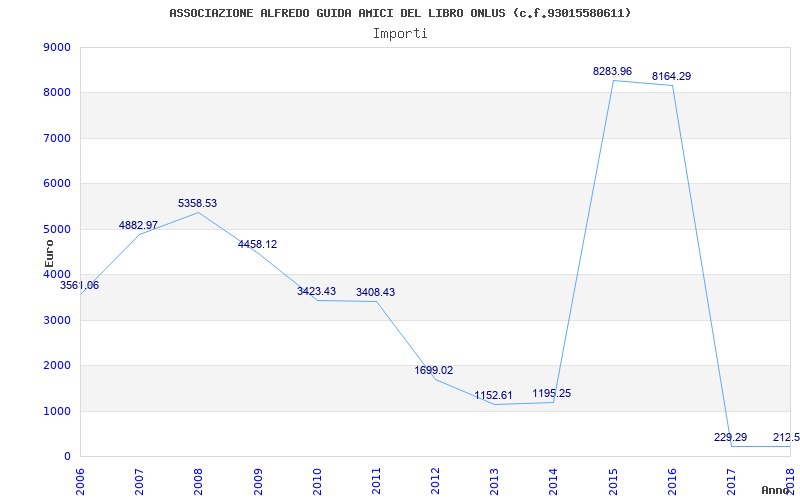Click the x-axis year 2006
The image size is (800, 500).
(80, 482)
